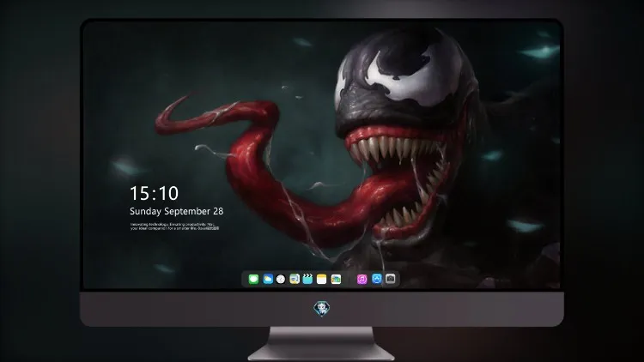Viewport: 644px width, 362px height.
Task: Open the teal clapperboard video app
Action: (307, 279)
